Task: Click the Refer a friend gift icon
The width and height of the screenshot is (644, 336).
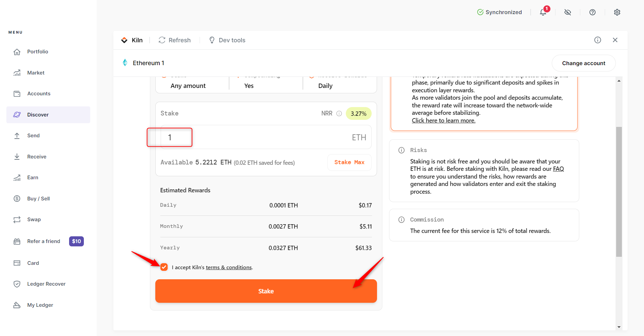Action: coord(17,241)
